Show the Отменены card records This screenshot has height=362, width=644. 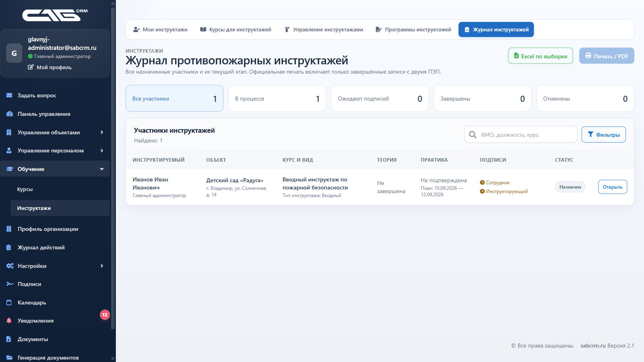tap(585, 99)
